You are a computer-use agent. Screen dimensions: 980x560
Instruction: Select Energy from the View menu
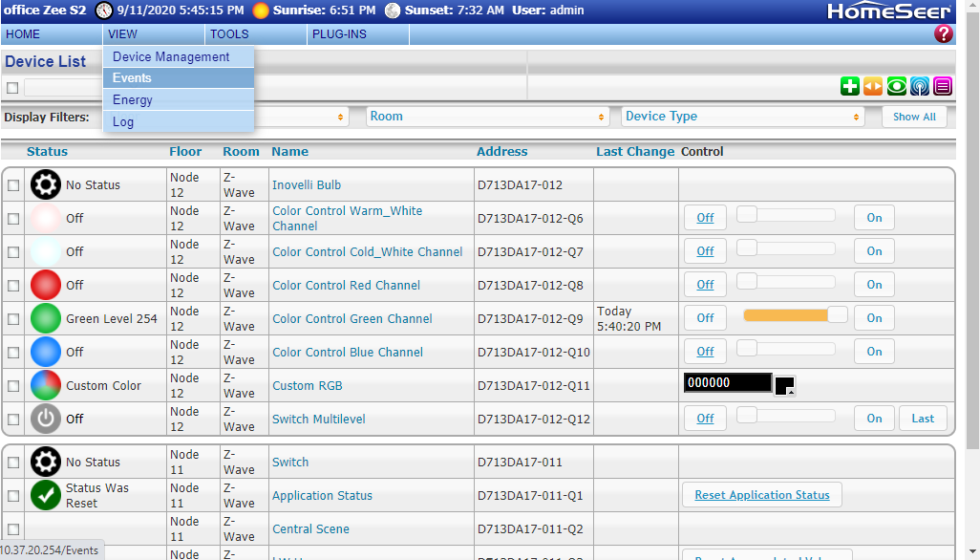(x=179, y=100)
